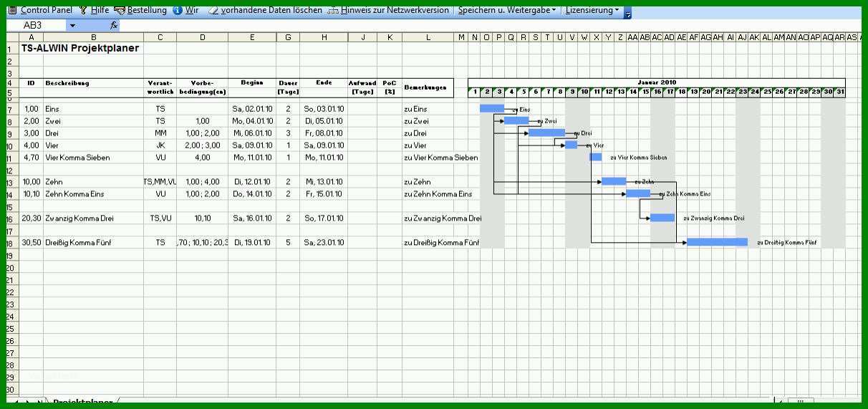Click end date Fr, 08.01.10
This screenshot has height=409, width=868.
coord(324,133)
